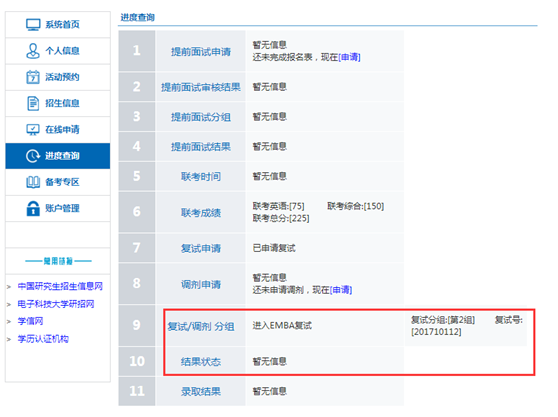Select the 联考成绩 row label
558x417 pixels.
pyautogui.click(x=201, y=213)
